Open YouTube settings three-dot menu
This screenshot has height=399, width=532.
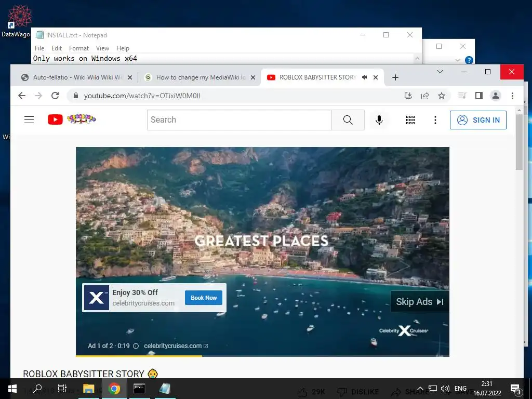click(x=435, y=120)
